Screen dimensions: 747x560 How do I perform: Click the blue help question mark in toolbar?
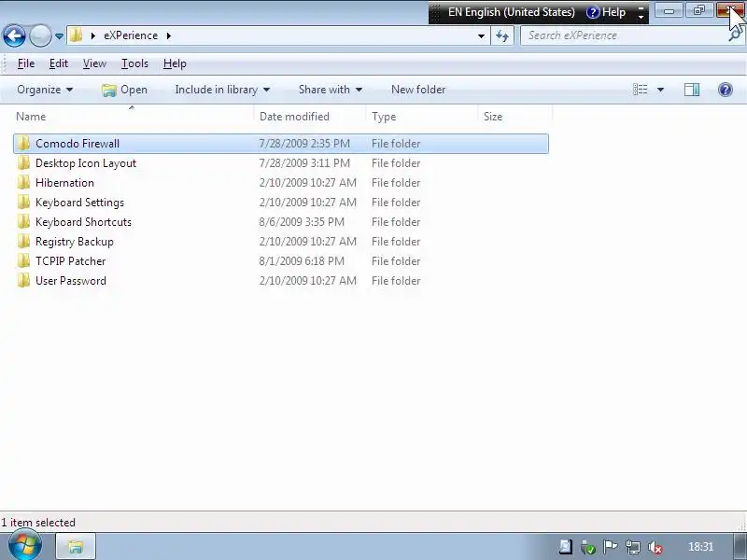726,90
